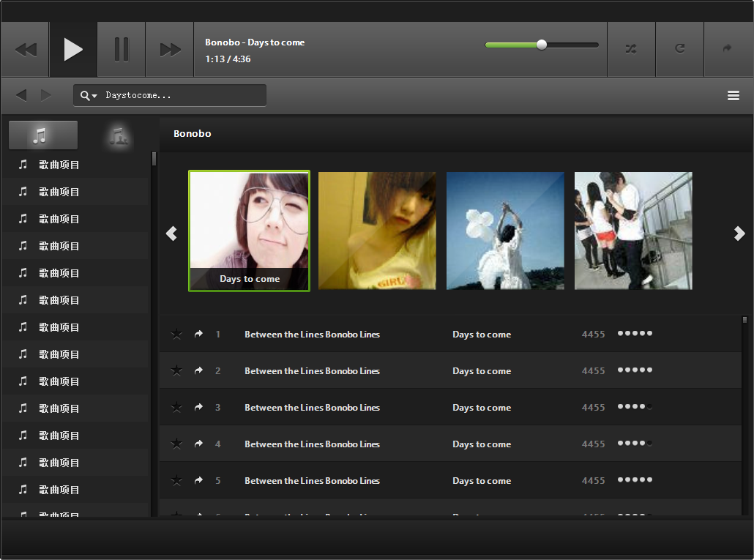
Task: Select the seventh 歌曲项目 sidebar item
Action: pos(75,327)
